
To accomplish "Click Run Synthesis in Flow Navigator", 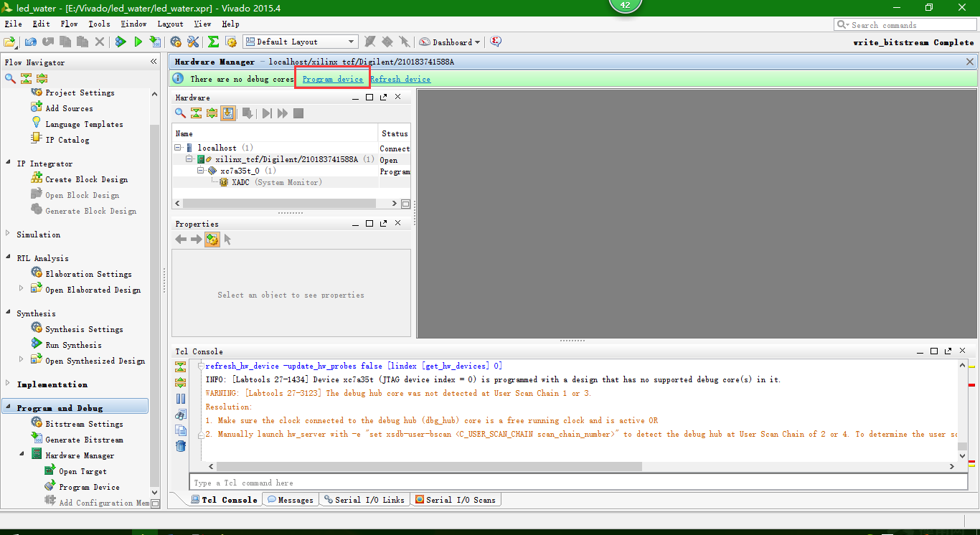I will (x=73, y=345).
